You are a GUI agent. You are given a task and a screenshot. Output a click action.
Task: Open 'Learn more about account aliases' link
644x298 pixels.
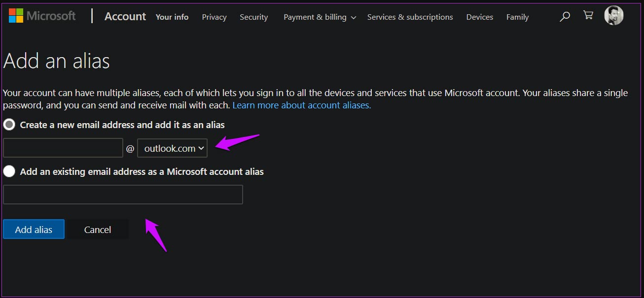coord(302,105)
